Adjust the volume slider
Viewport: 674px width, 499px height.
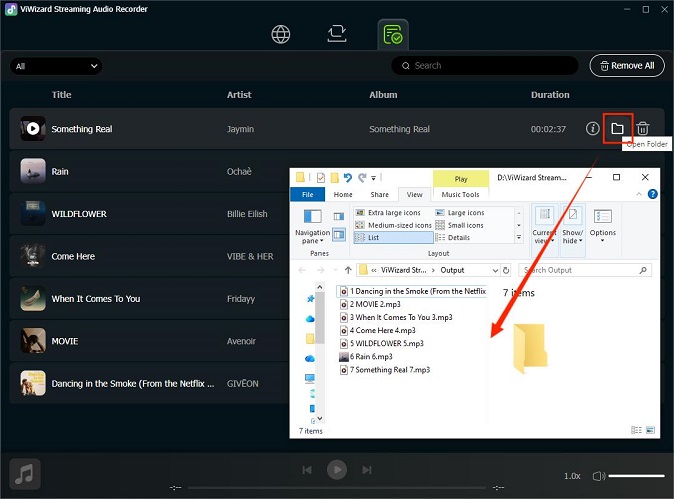(x=635, y=476)
